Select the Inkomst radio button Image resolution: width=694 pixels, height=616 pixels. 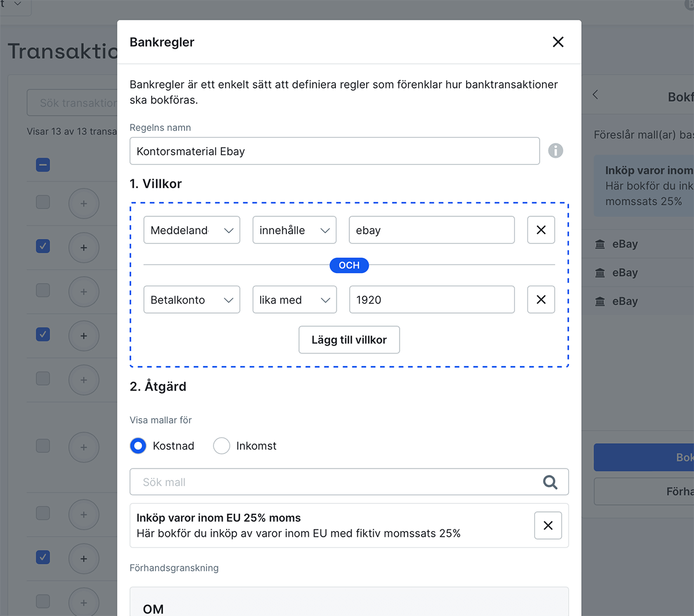222,446
